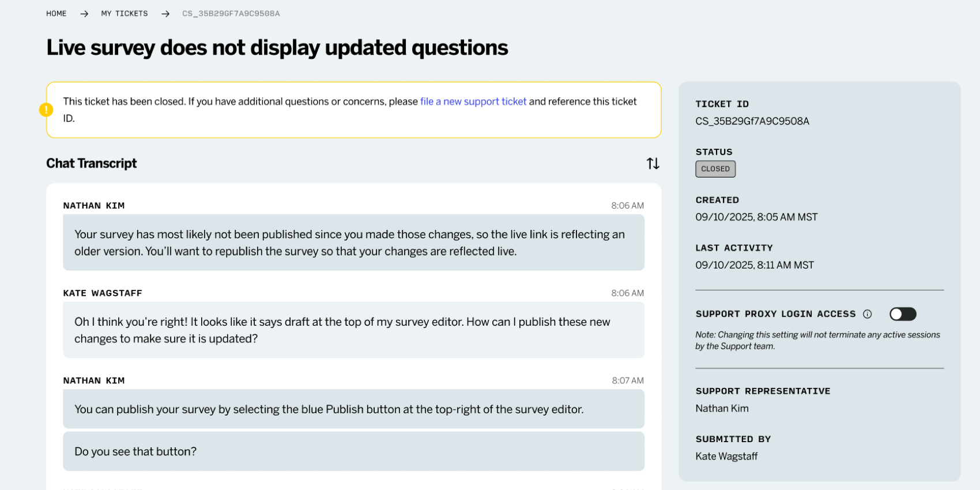Click the Support Representative name Nathan Kim

click(722, 408)
